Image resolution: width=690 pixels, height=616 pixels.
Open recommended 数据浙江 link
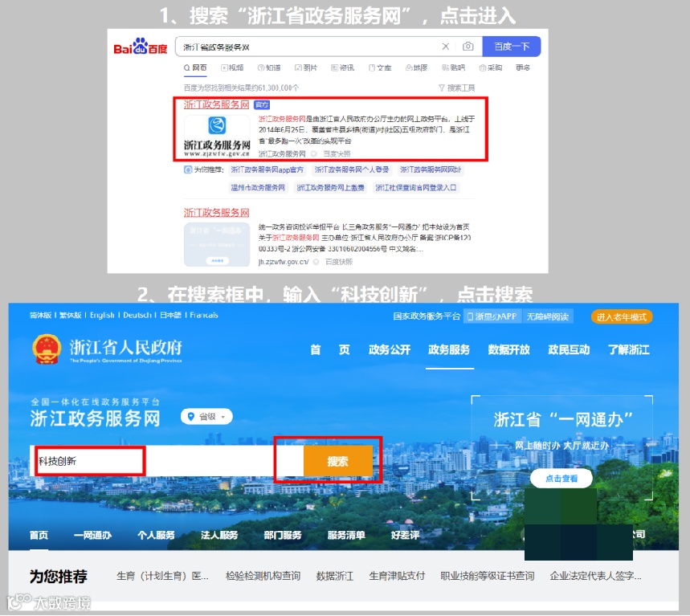pos(335,576)
